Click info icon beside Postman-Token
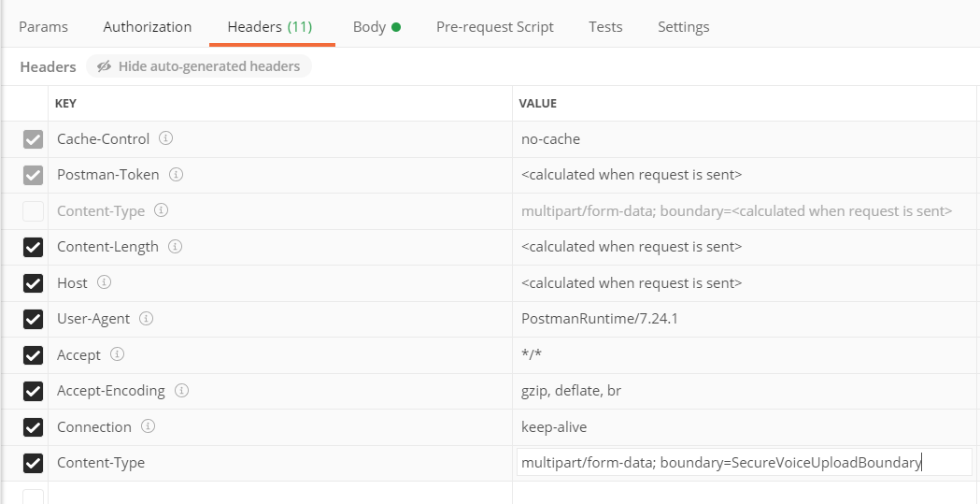Image resolution: width=980 pixels, height=504 pixels. pos(177,175)
